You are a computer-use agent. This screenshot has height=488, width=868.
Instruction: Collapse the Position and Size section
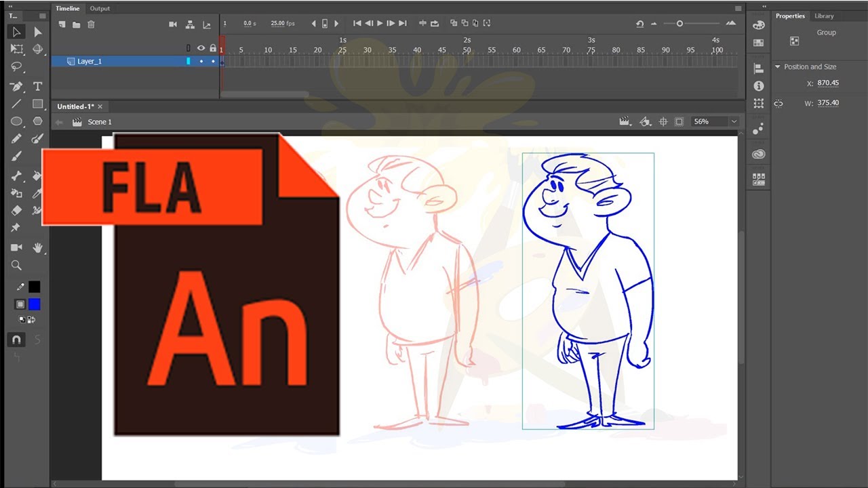(x=778, y=66)
